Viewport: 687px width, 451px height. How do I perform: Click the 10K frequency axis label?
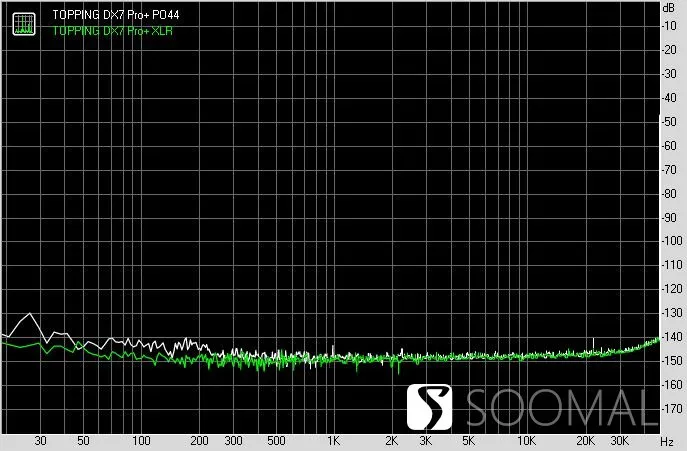pyautogui.click(x=526, y=441)
